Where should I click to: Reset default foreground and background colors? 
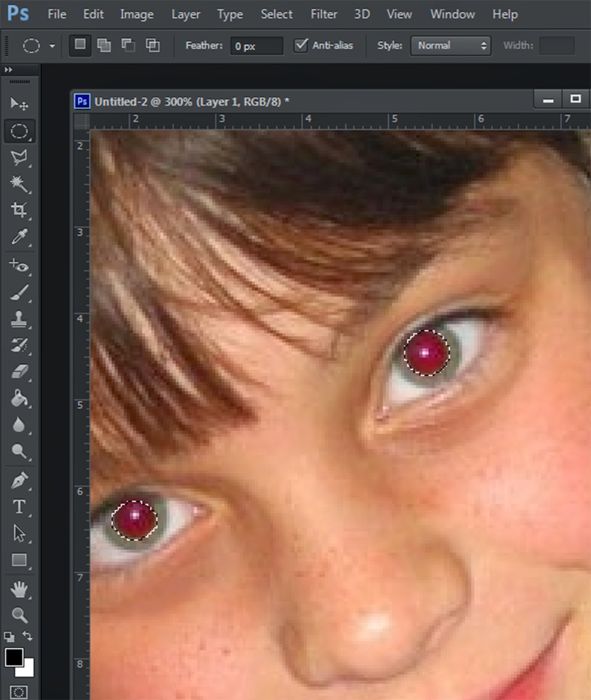[x=9, y=636]
